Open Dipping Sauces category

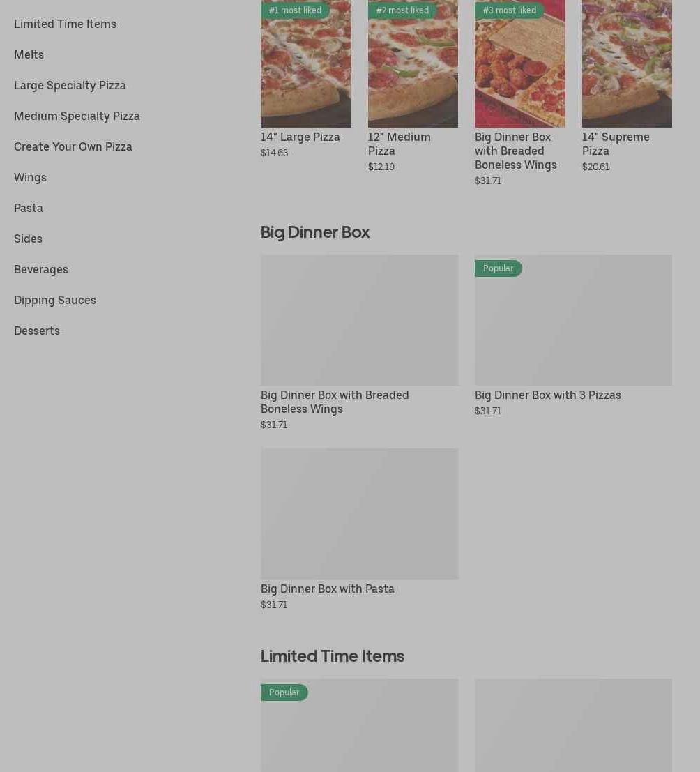(55, 300)
